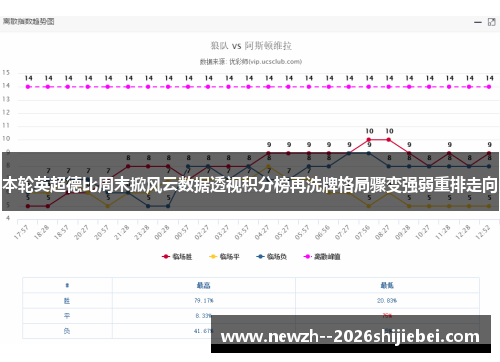The image size is (500, 362).
Task: Expand the trend chart panel to fullscreen
Action: (x=491, y=22)
